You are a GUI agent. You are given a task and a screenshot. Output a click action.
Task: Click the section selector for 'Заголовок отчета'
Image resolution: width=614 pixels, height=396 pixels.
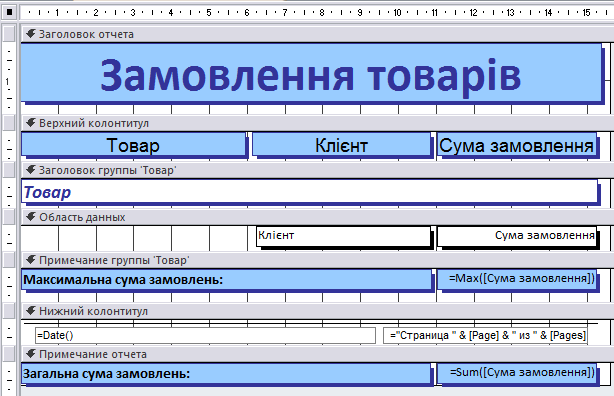(9, 34)
